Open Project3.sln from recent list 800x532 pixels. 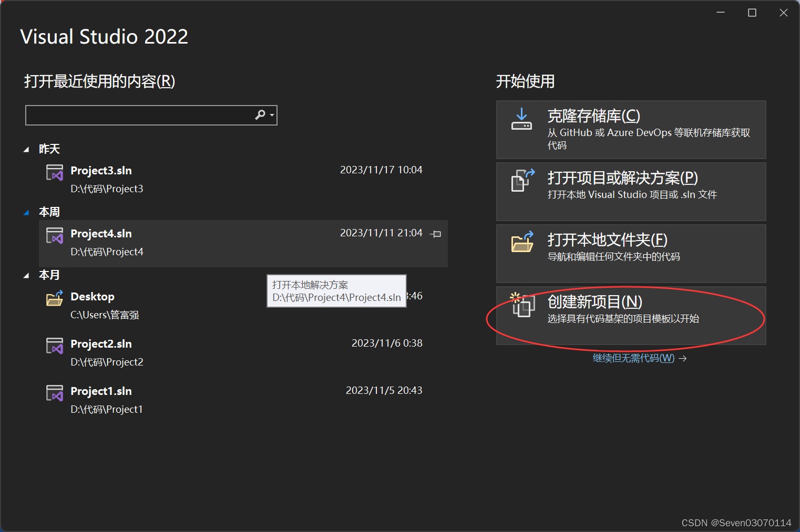click(243, 181)
